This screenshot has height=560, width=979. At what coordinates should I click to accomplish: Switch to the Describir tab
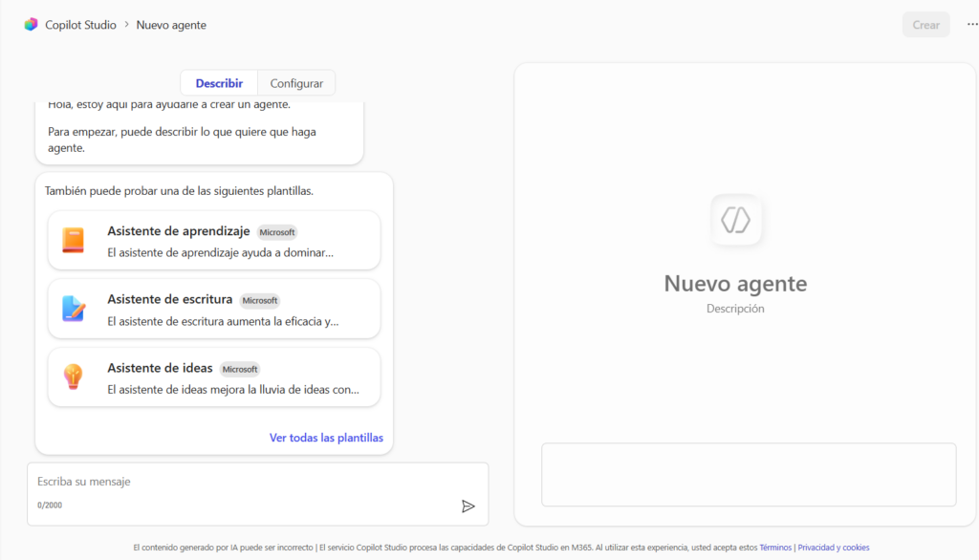point(219,83)
